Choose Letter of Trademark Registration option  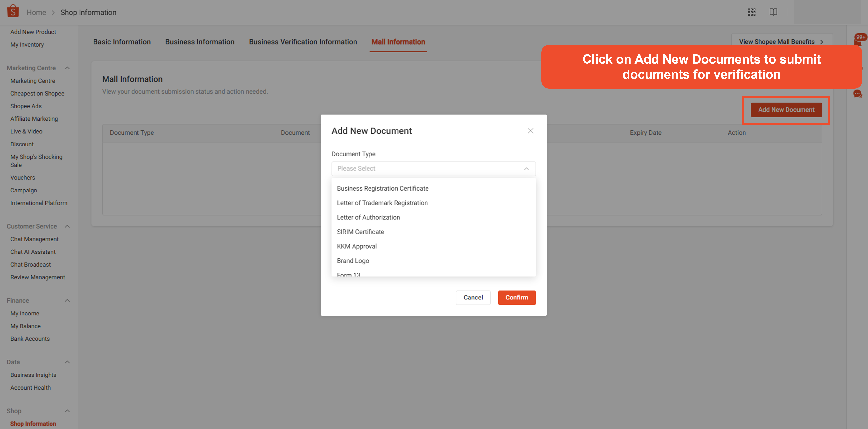(x=433, y=203)
